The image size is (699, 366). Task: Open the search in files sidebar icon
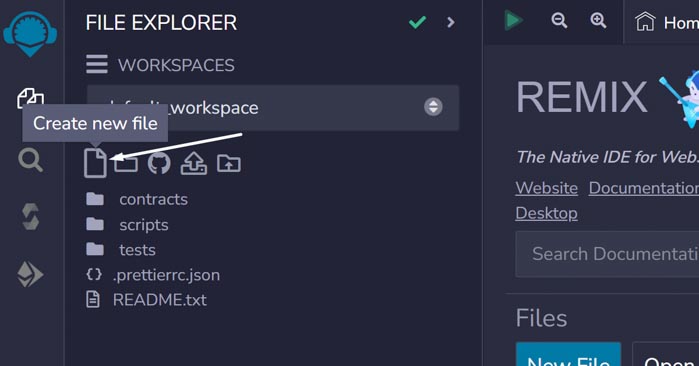click(x=30, y=160)
